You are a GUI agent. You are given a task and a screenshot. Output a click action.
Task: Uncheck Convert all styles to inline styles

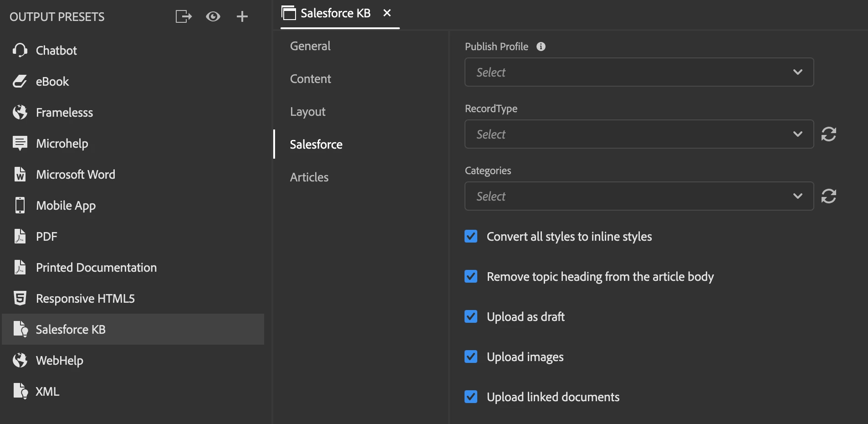(471, 236)
